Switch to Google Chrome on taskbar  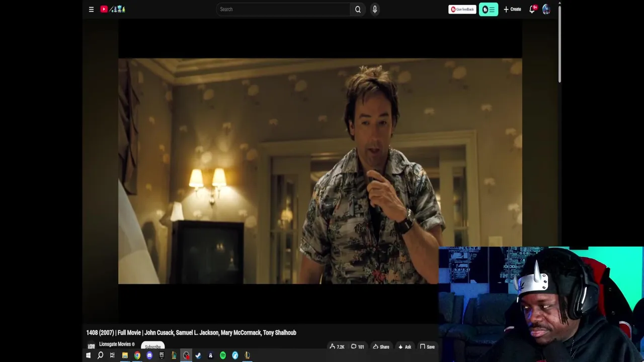pyautogui.click(x=137, y=355)
